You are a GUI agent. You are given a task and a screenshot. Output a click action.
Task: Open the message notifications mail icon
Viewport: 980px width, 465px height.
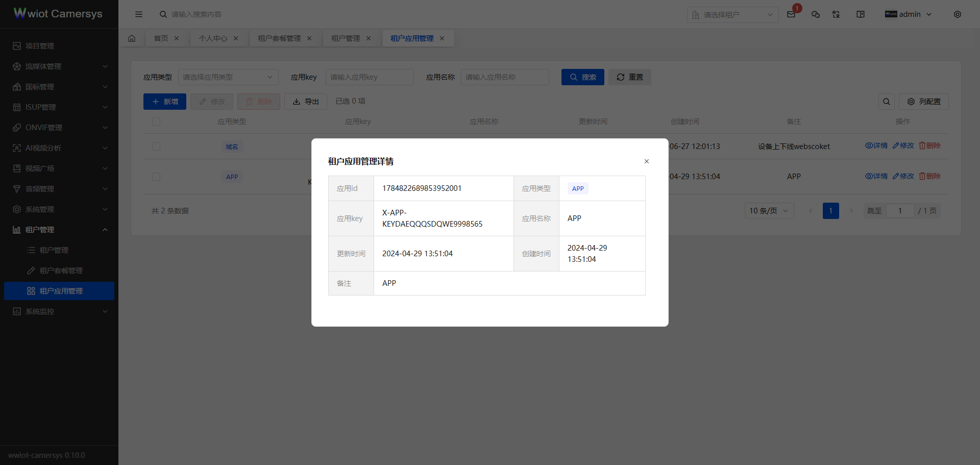point(791,14)
